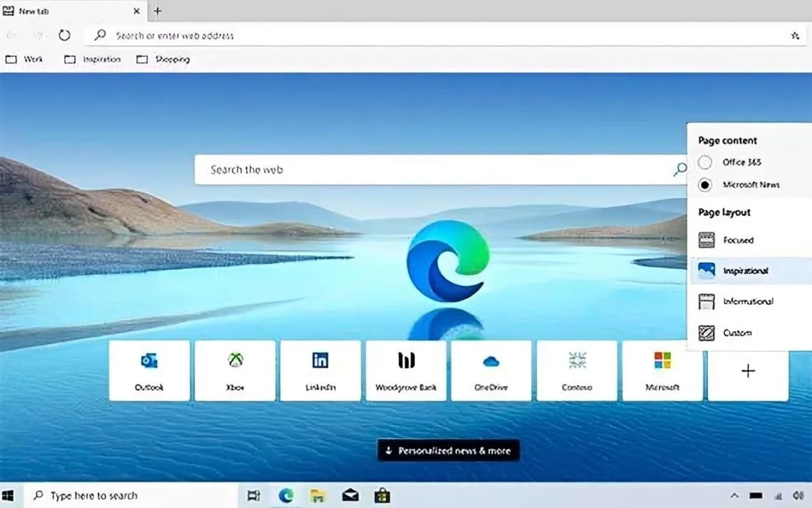Open the Work favorites folder
Viewport: 812px width, 508px height.
(24, 59)
